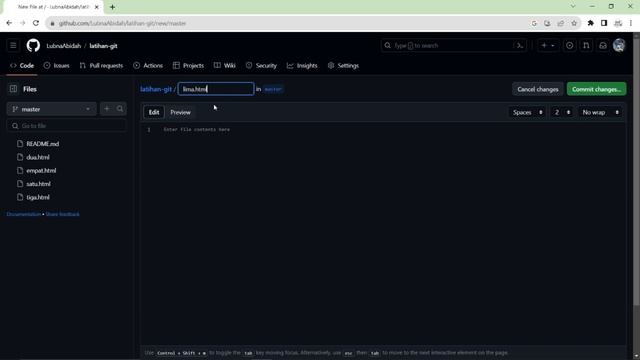Collapse the Files tree side panel icon
This screenshot has width=640, height=360.
(13, 89)
